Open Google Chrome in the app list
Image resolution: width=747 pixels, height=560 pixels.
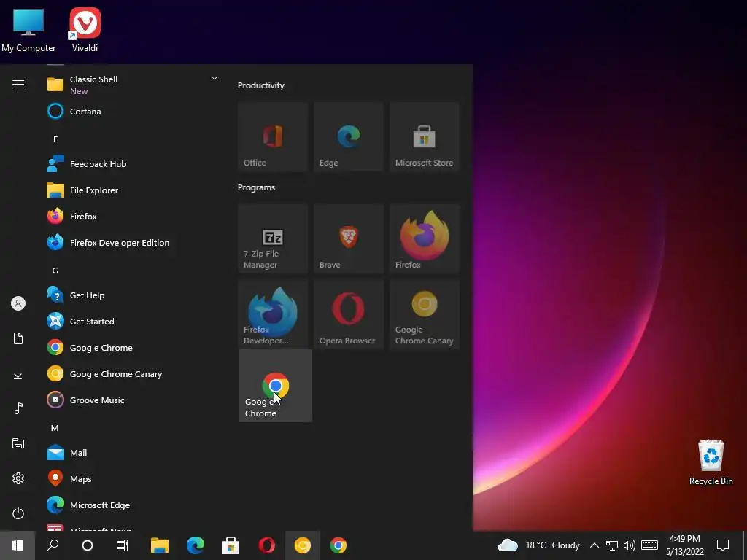coord(133,348)
